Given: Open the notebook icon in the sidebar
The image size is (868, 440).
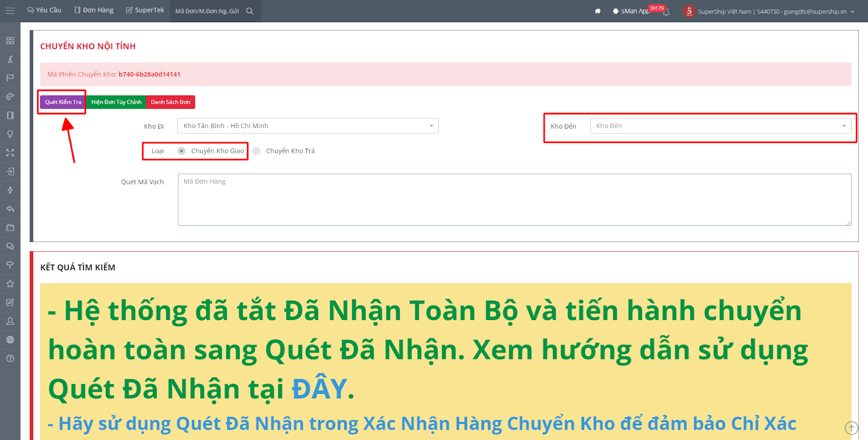Looking at the screenshot, I should tap(10, 116).
